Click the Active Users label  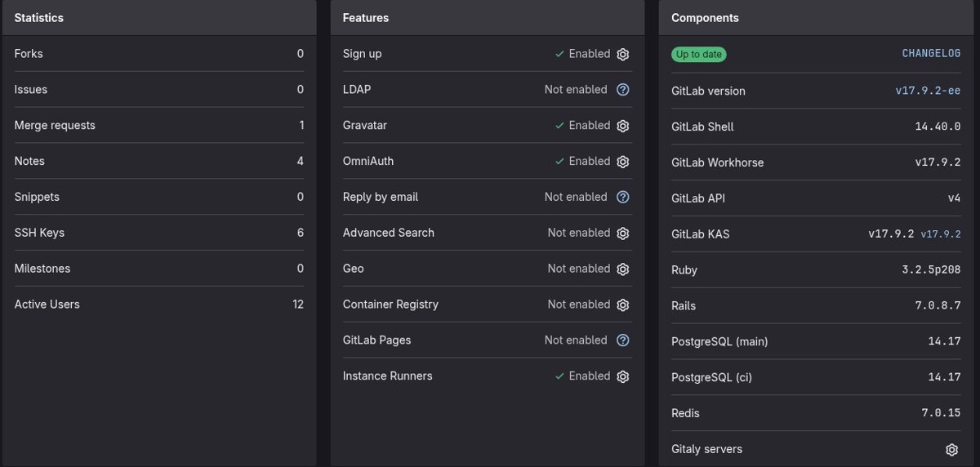coord(47,305)
